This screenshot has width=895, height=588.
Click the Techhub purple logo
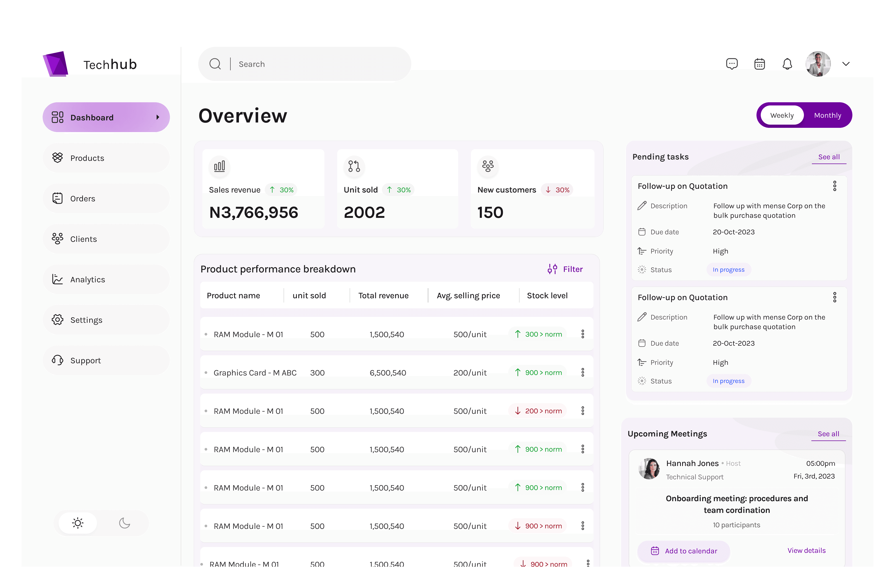click(56, 64)
